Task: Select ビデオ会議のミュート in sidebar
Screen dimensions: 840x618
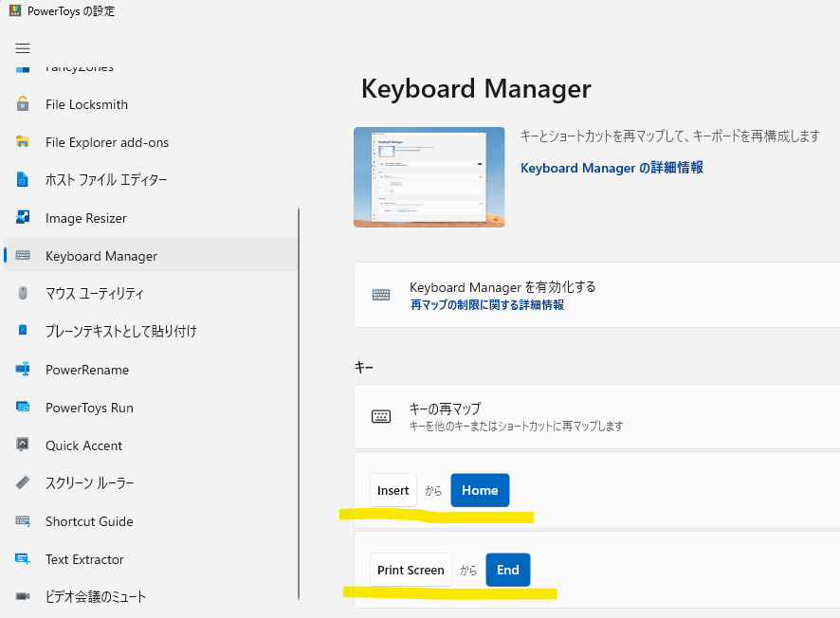Action: (x=151, y=596)
